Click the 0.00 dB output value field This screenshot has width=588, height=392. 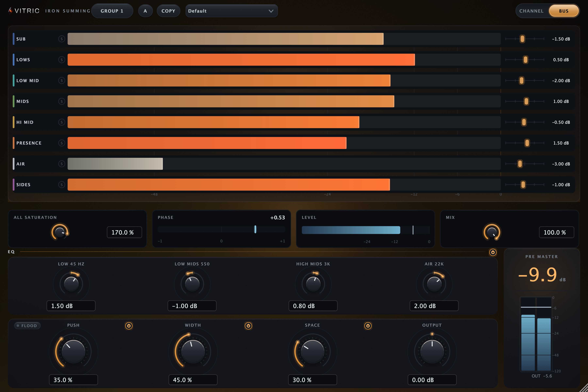tap(432, 380)
